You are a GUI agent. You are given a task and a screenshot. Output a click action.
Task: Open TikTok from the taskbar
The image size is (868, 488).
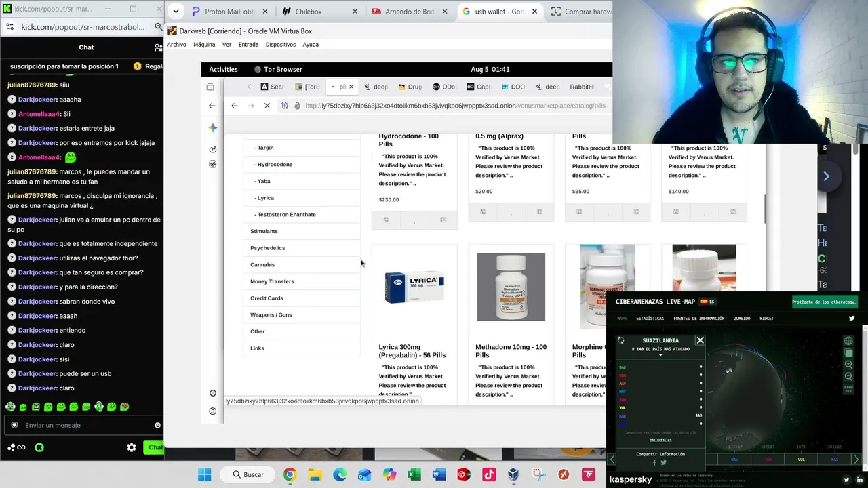pyautogui.click(x=489, y=474)
